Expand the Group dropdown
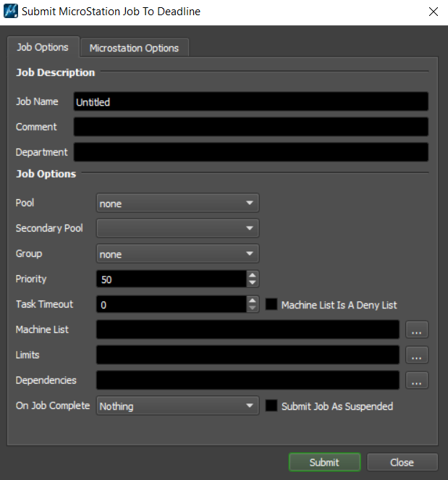 pos(178,254)
